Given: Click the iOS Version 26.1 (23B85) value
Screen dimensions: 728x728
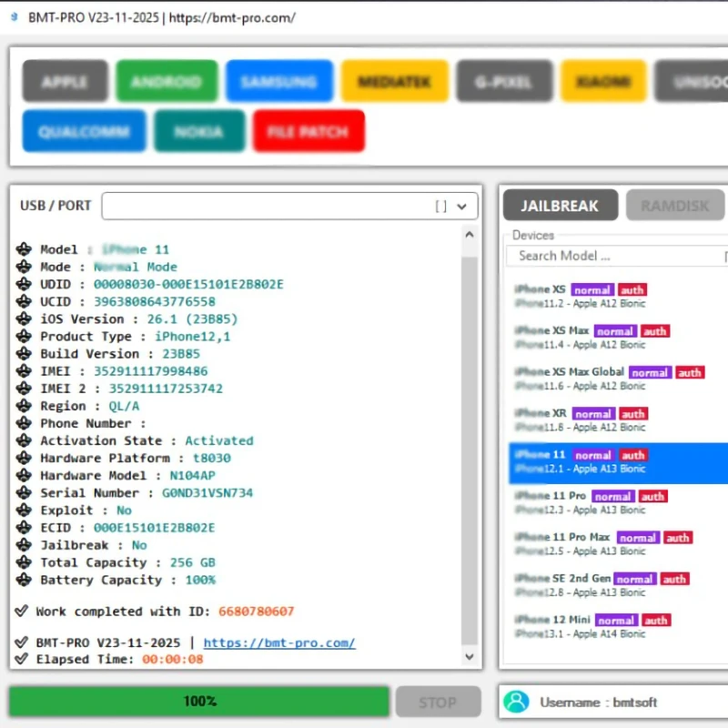Looking at the screenshot, I should (x=192, y=319).
